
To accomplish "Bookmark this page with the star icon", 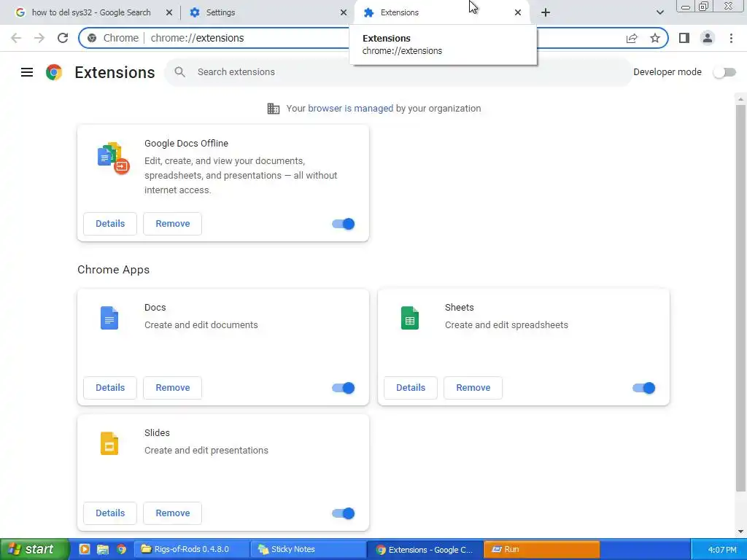I will (x=655, y=38).
